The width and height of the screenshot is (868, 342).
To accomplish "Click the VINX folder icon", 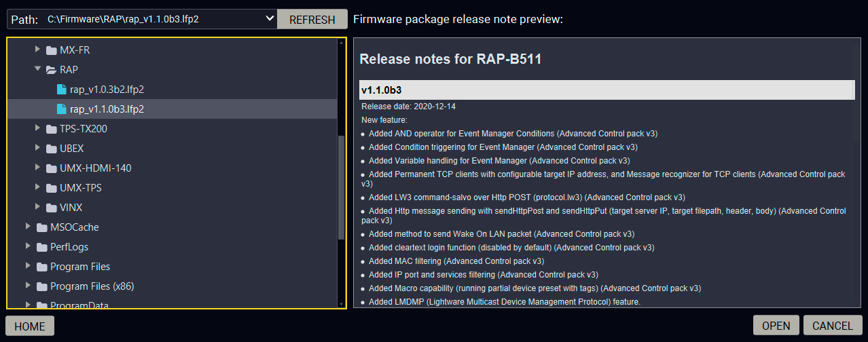I will pos(51,208).
